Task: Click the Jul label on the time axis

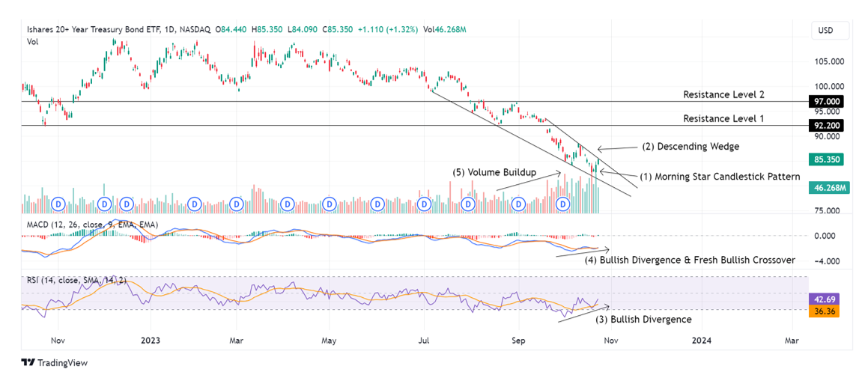Action: [x=425, y=339]
